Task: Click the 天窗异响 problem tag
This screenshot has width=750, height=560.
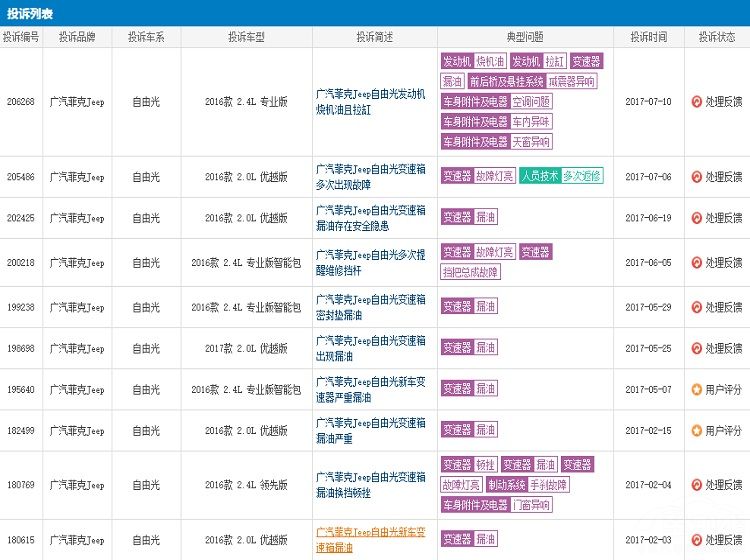Action: point(531,142)
